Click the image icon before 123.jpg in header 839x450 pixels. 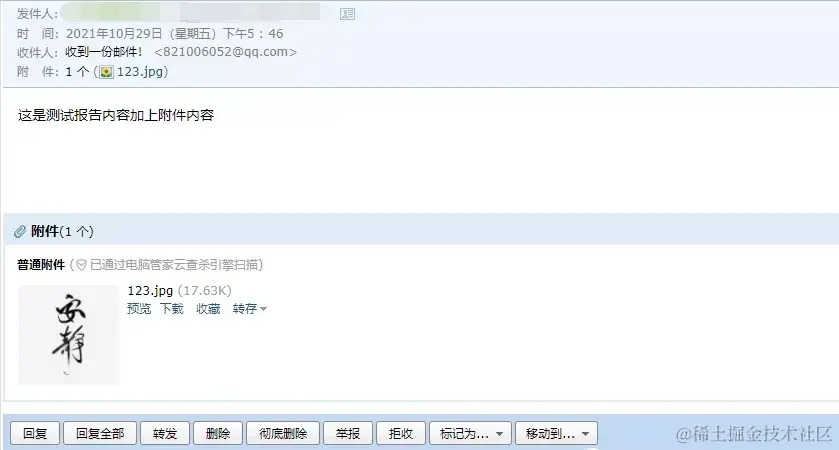click(x=106, y=72)
